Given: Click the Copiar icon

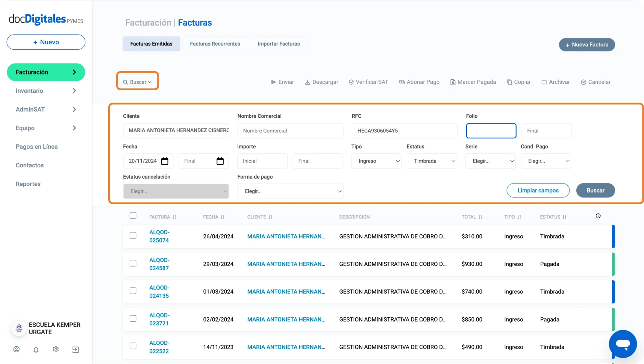Looking at the screenshot, I should pos(509,82).
